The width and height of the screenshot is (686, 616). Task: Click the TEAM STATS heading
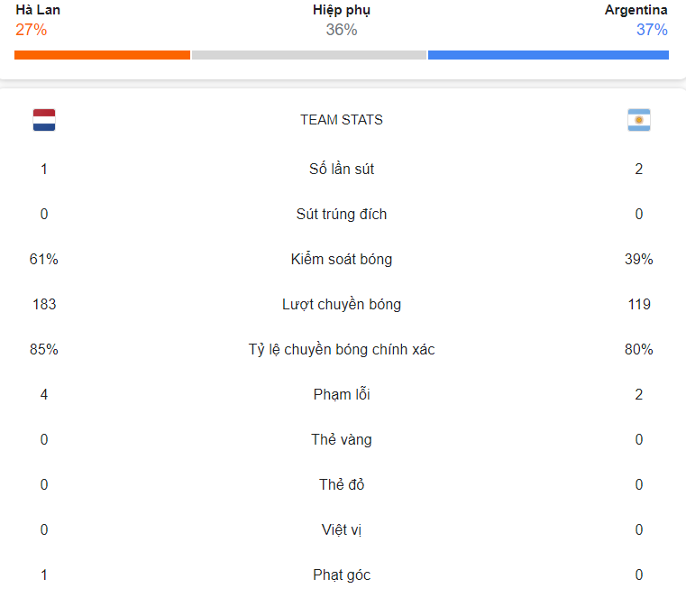click(x=342, y=120)
